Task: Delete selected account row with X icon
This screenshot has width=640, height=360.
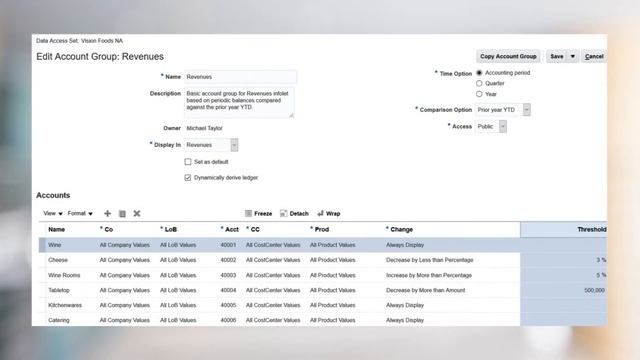Action: pos(137,213)
